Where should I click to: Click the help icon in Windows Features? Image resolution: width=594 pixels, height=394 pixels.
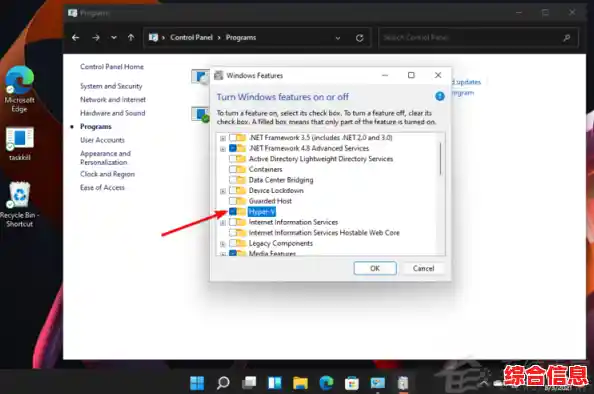point(439,97)
